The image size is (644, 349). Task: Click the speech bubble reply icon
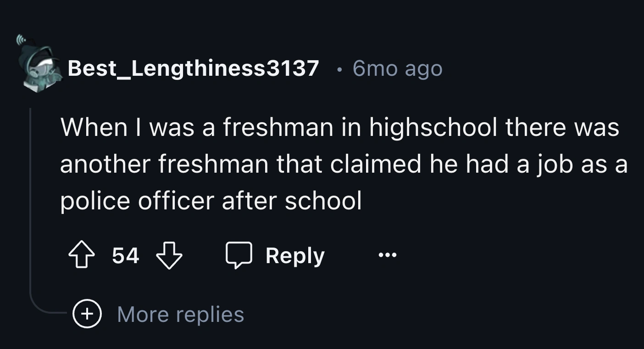(x=239, y=255)
